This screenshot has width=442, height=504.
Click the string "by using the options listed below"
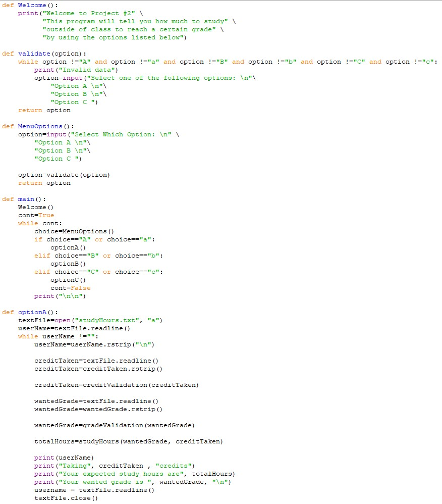[x=113, y=37]
